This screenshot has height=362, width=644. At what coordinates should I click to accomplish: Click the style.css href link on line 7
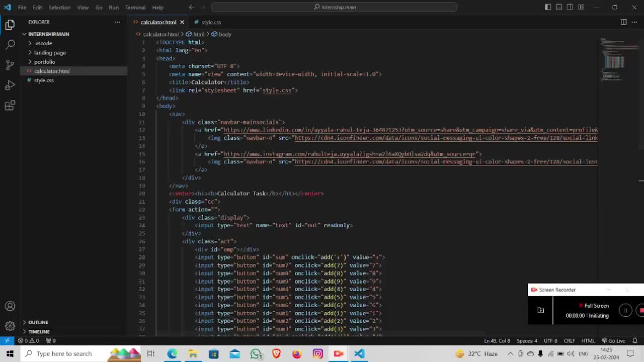[x=277, y=90]
